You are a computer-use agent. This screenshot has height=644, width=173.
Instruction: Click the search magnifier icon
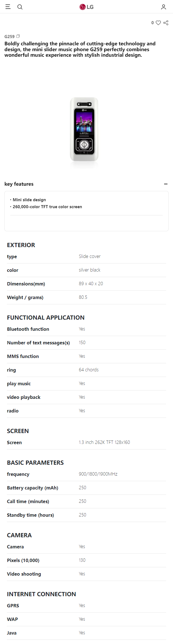click(x=20, y=7)
